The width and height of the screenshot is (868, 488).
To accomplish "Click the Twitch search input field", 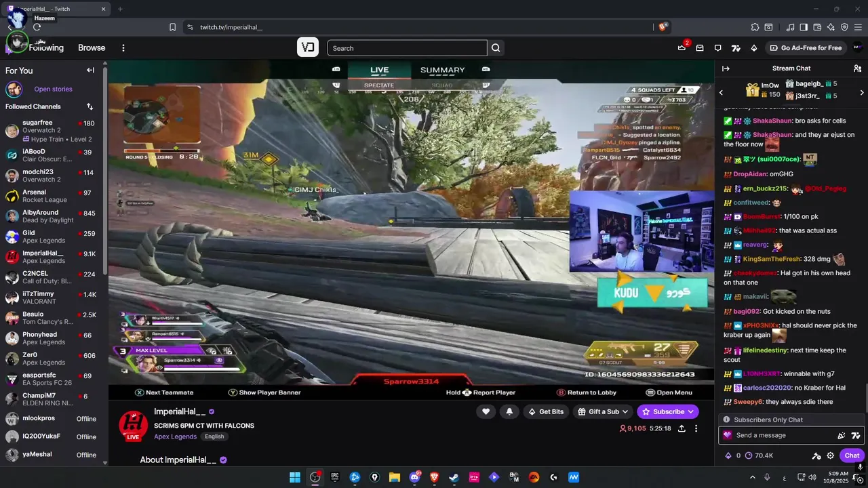I will click(x=407, y=48).
